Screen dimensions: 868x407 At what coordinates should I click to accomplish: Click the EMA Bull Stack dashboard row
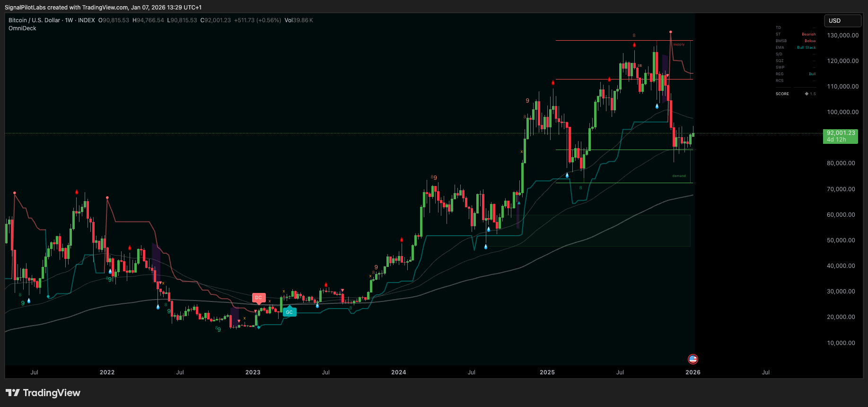796,47
